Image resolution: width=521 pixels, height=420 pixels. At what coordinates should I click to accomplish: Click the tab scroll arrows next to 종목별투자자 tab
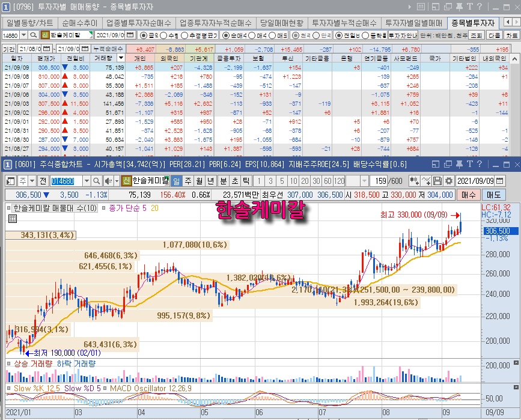pyautogui.click(x=512, y=22)
